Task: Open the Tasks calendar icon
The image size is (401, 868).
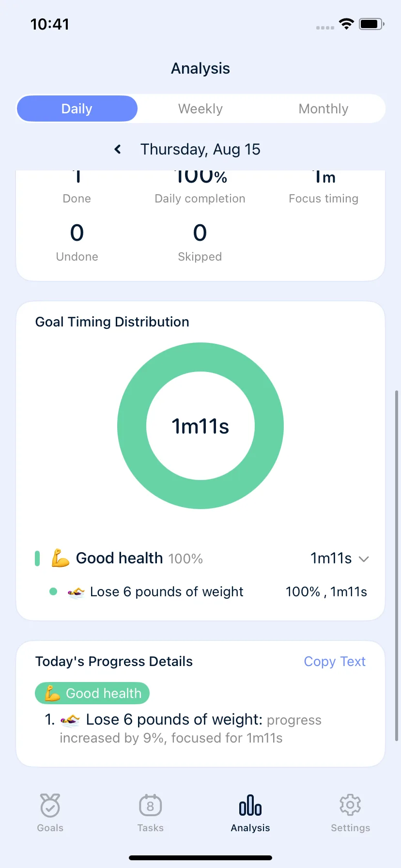Action: tap(150, 806)
